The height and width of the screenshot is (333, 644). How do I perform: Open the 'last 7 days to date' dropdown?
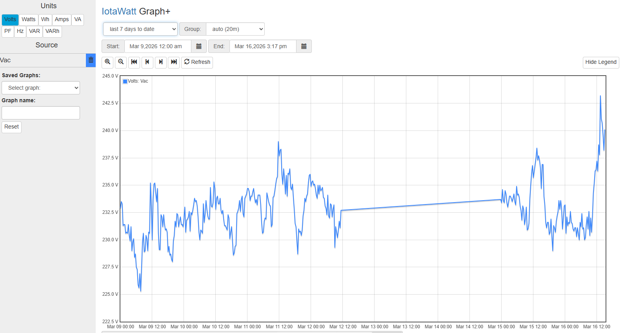[140, 29]
